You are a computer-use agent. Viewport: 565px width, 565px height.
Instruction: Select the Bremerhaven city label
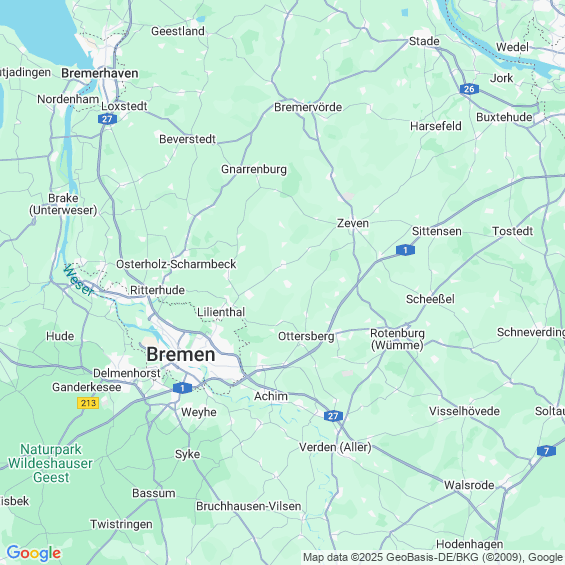pos(100,73)
